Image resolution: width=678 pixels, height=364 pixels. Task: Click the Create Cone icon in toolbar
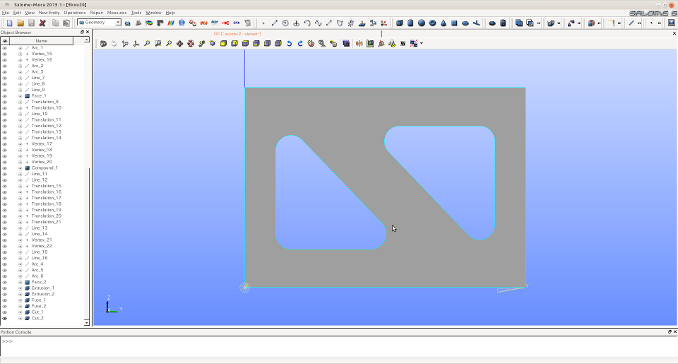pos(443,23)
